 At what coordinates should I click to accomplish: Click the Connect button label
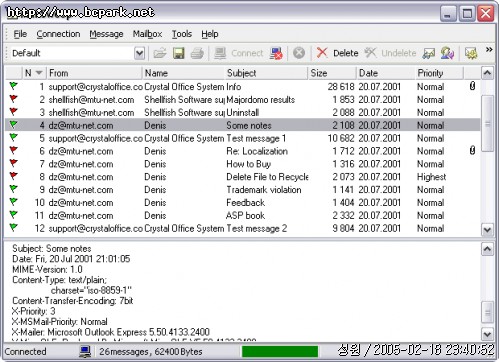[247, 53]
